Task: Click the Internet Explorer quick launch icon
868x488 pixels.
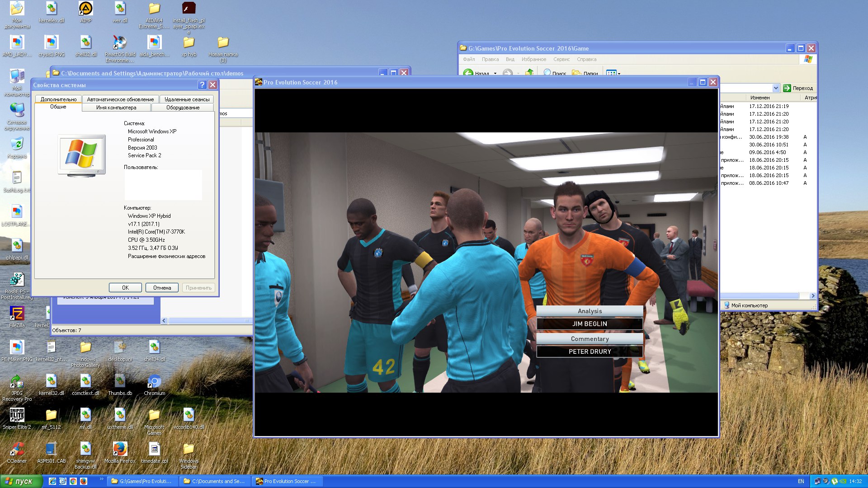Action: point(52,481)
